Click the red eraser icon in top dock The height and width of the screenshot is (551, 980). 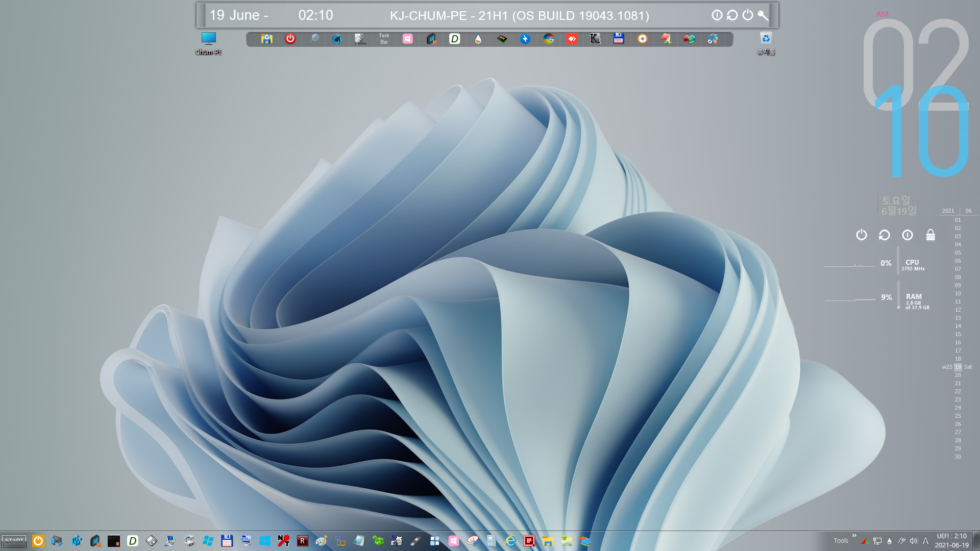coord(666,39)
